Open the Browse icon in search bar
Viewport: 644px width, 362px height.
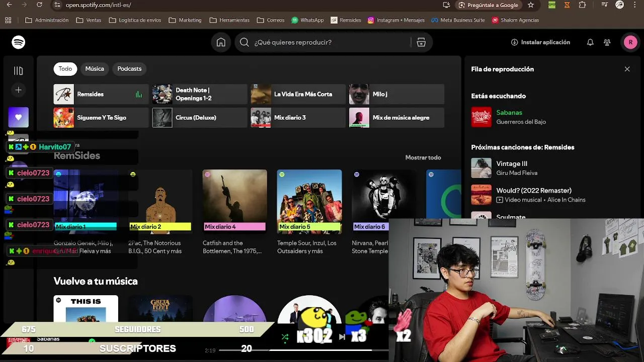pyautogui.click(x=421, y=42)
